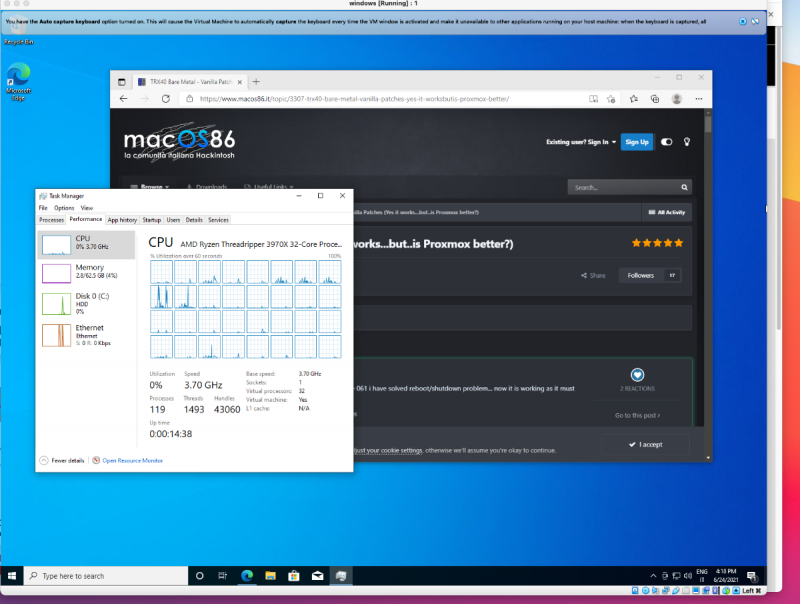Open Microsoft Edge desktop shortcut

pyautogui.click(x=18, y=82)
